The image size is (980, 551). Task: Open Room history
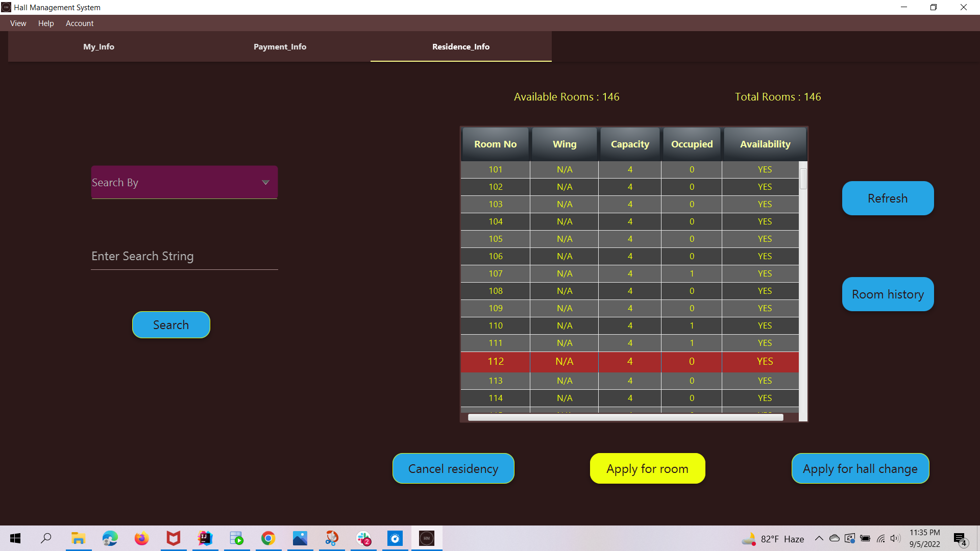pyautogui.click(x=887, y=294)
